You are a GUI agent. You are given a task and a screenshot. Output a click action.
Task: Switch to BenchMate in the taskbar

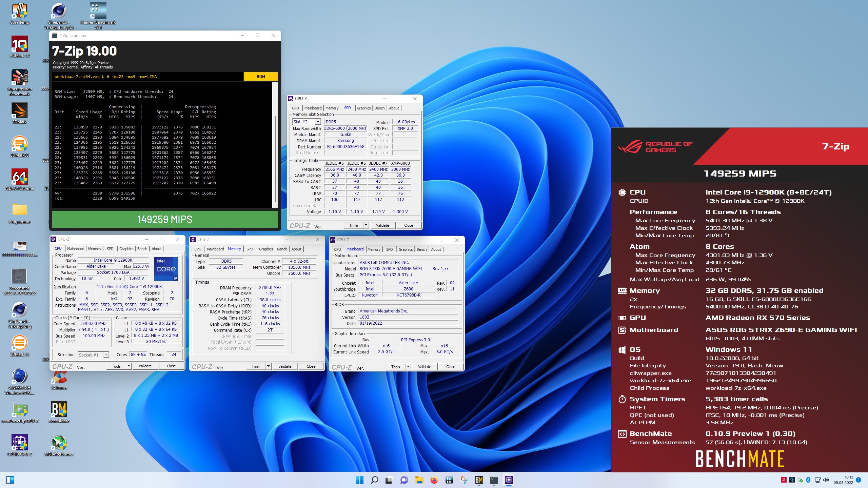(479, 480)
